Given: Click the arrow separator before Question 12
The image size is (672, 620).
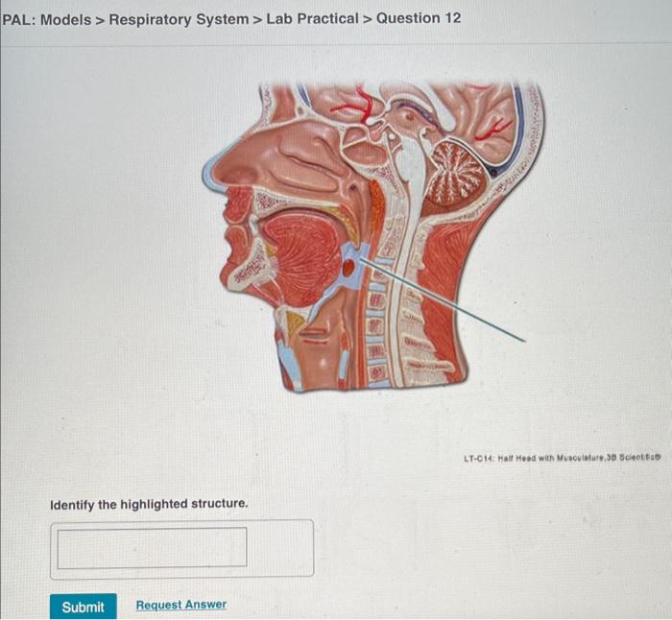Looking at the screenshot, I should [368, 19].
